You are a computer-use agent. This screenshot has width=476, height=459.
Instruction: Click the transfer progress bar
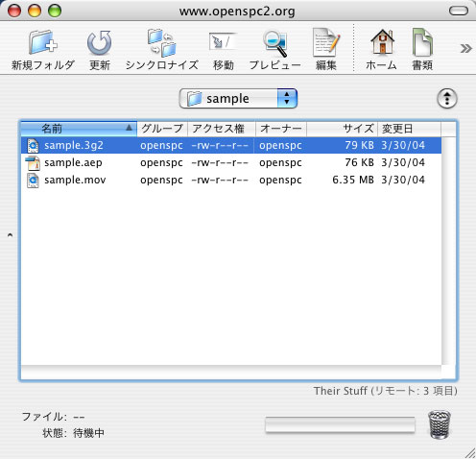tap(340, 424)
